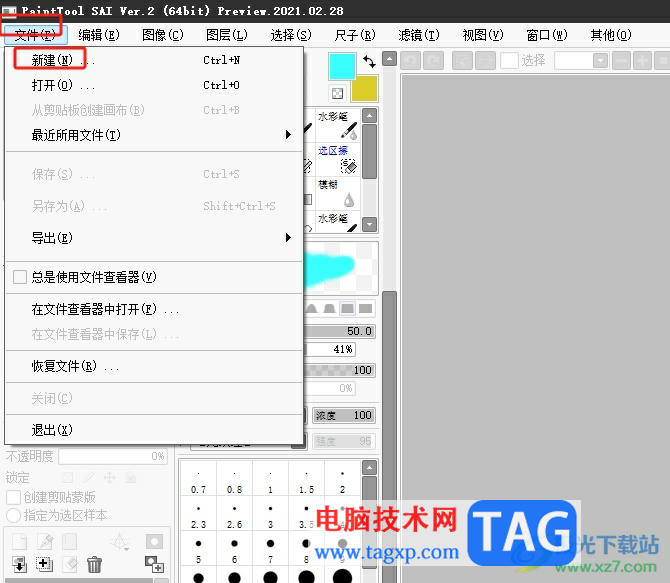
Task: Toggle the 选择 checkbox in toolbar
Action: (509, 61)
